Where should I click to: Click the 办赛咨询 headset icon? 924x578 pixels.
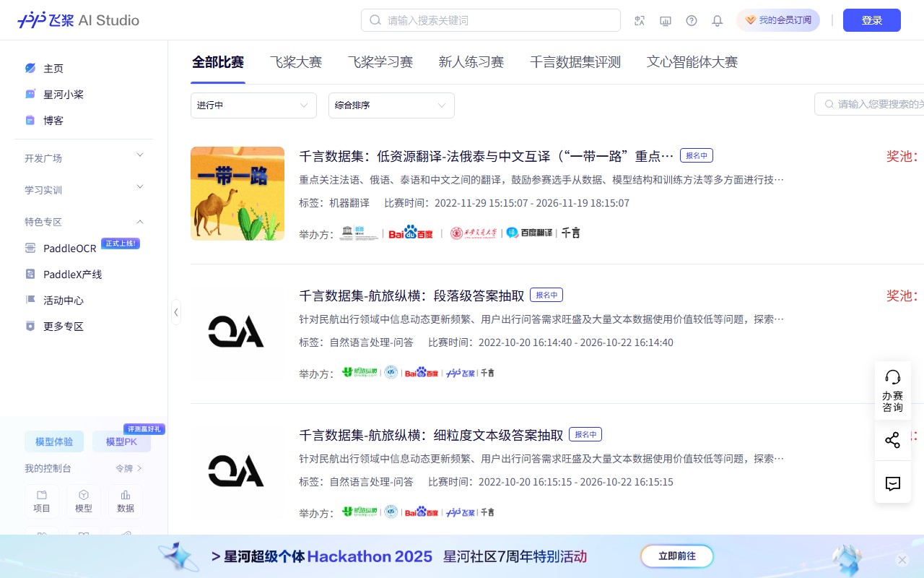tap(893, 376)
